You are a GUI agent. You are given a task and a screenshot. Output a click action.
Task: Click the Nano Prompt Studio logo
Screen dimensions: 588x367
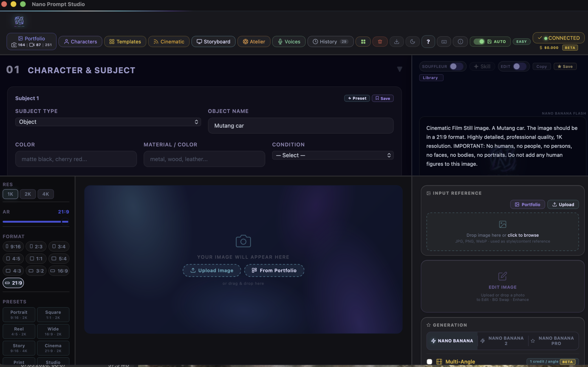[19, 21]
